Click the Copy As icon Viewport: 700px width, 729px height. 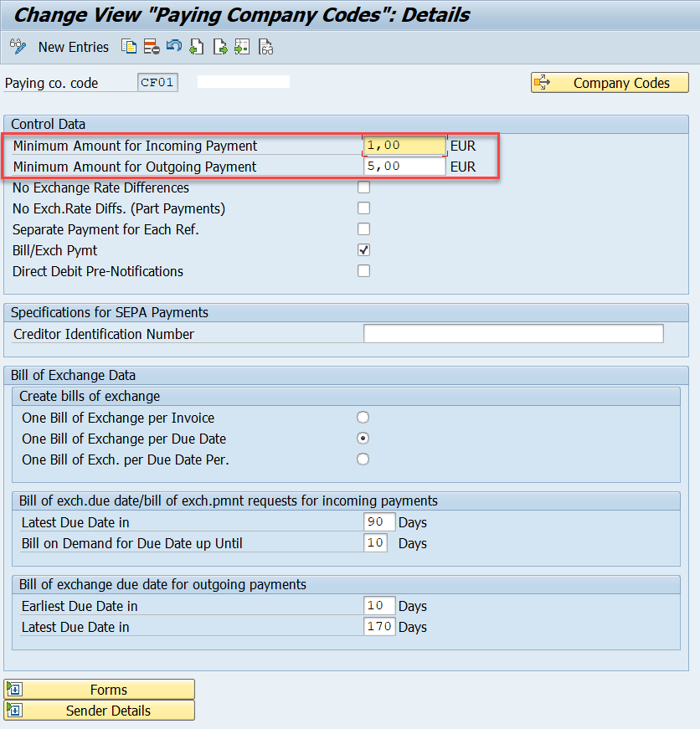tap(129, 47)
